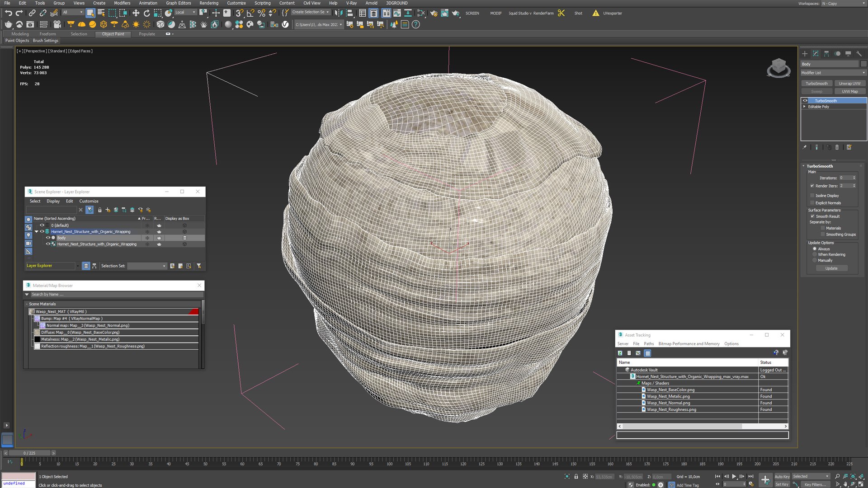
Task: Switch to Freeform ribbon tab
Action: tap(47, 34)
